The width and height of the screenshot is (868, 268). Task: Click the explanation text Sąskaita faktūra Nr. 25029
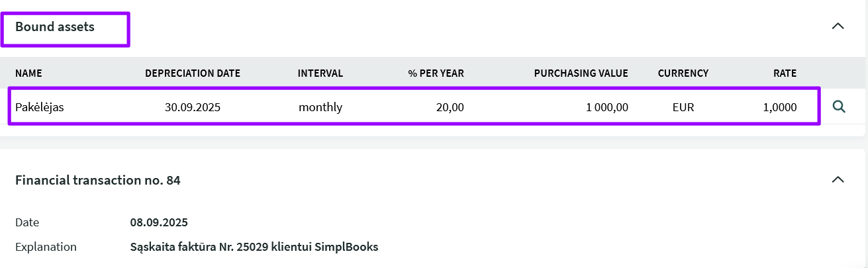[254, 247]
